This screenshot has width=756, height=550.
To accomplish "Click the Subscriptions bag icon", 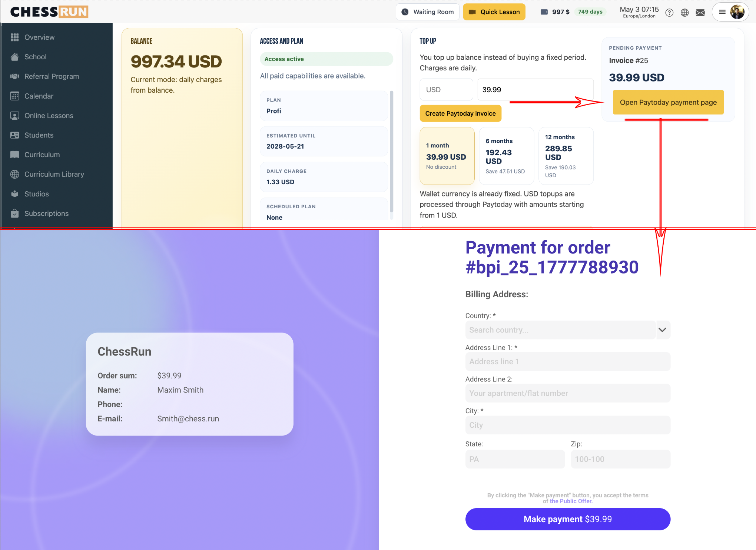I will [15, 213].
